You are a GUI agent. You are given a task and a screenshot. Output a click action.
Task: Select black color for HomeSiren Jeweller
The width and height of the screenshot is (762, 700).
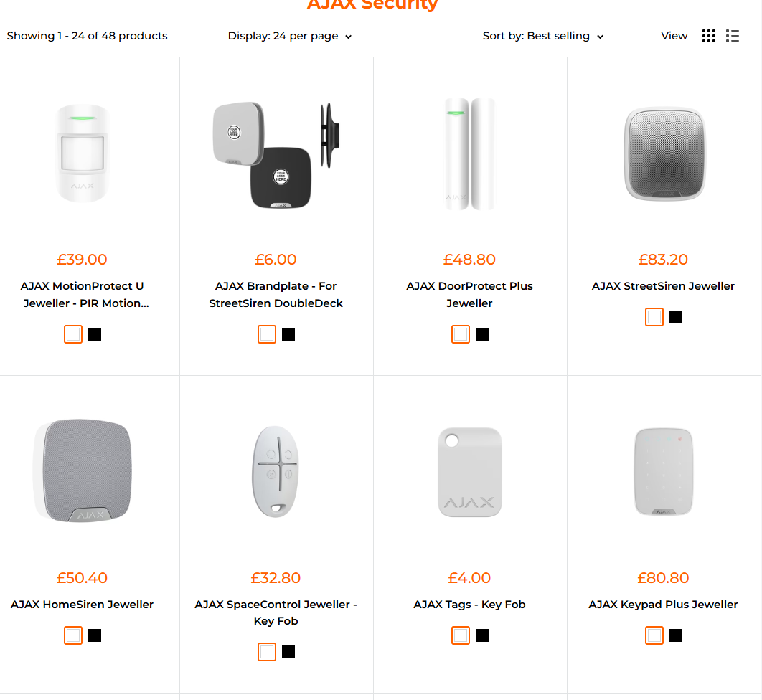[95, 635]
